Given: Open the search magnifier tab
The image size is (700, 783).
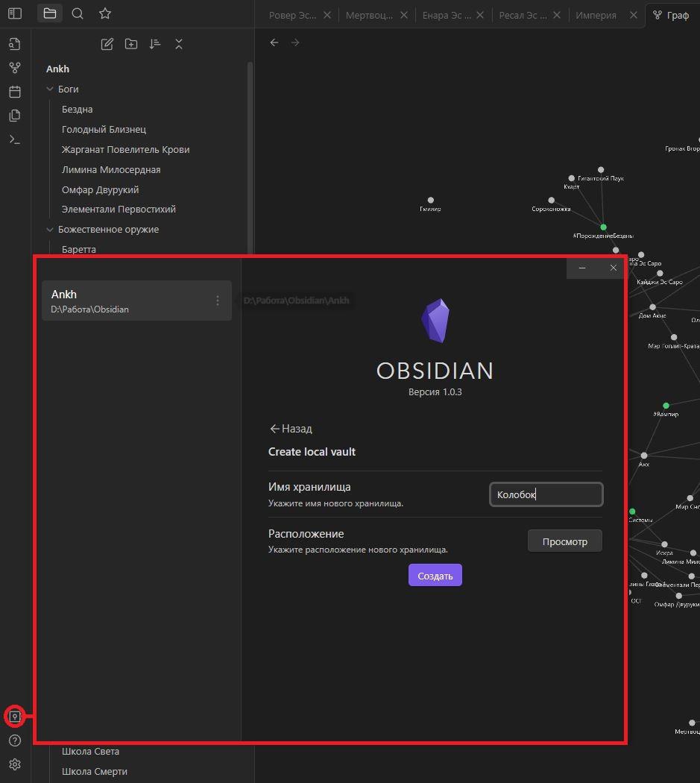Looking at the screenshot, I should pos(78,13).
